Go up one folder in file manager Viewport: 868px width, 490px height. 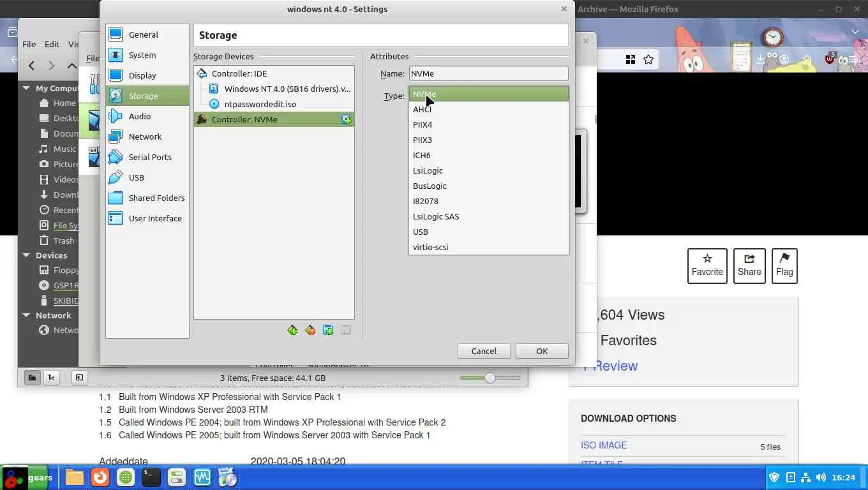pos(72,65)
